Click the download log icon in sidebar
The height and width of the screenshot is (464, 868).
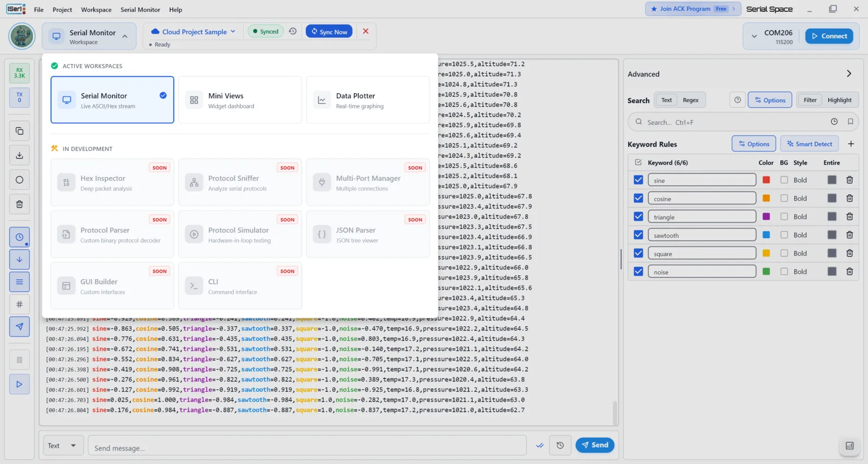coord(20,155)
